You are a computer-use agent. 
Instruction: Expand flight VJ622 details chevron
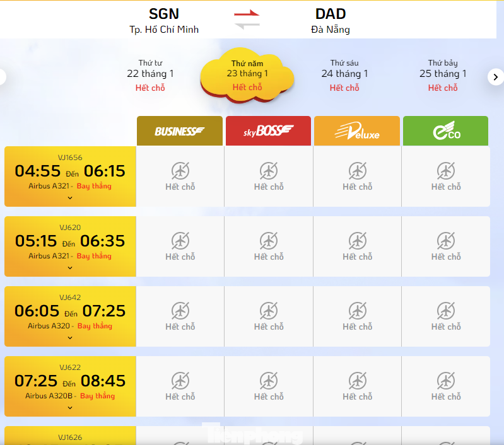70,408
